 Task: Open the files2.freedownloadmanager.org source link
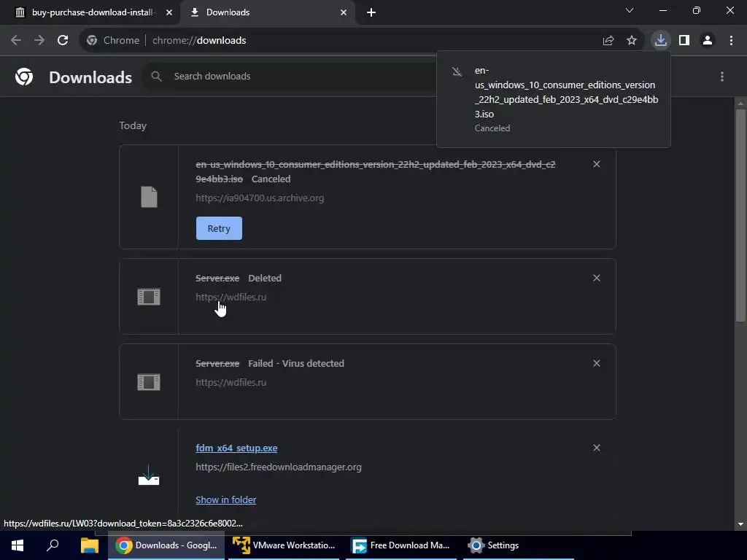279,467
